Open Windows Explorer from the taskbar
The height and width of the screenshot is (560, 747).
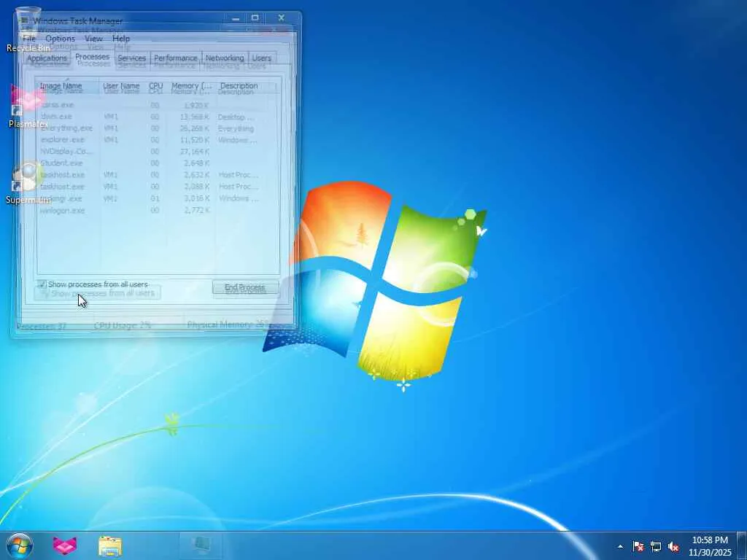110,545
